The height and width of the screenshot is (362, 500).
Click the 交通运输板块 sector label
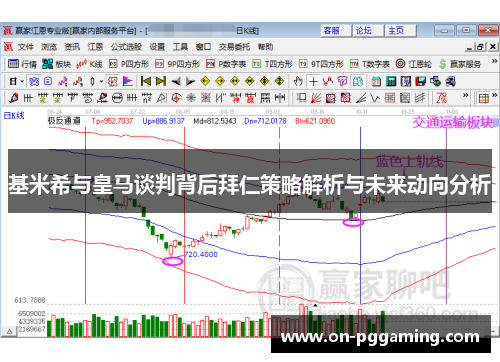click(453, 123)
